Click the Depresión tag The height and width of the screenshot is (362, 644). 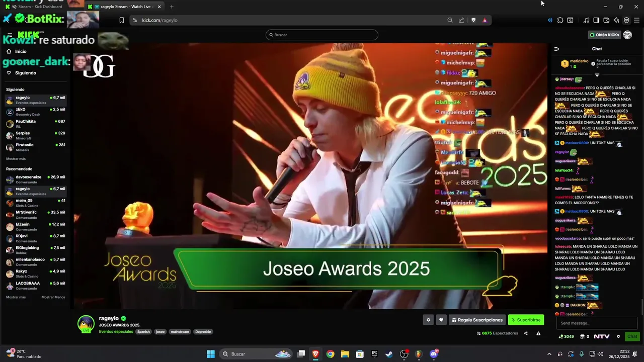[203, 332]
